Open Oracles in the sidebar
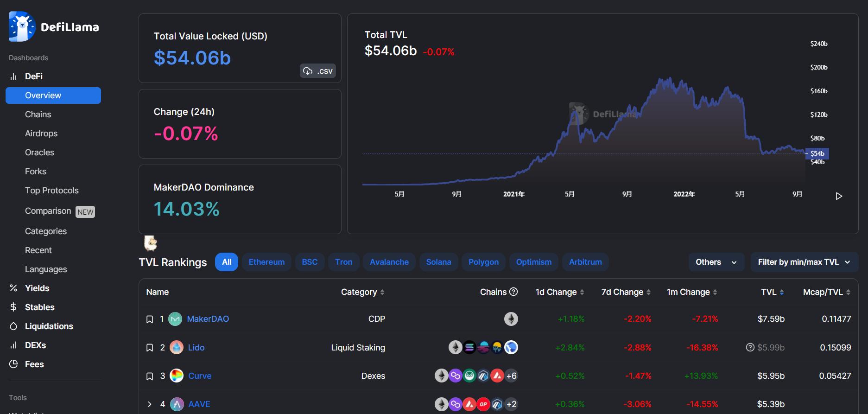Viewport: 868px width, 414px height. tap(39, 153)
